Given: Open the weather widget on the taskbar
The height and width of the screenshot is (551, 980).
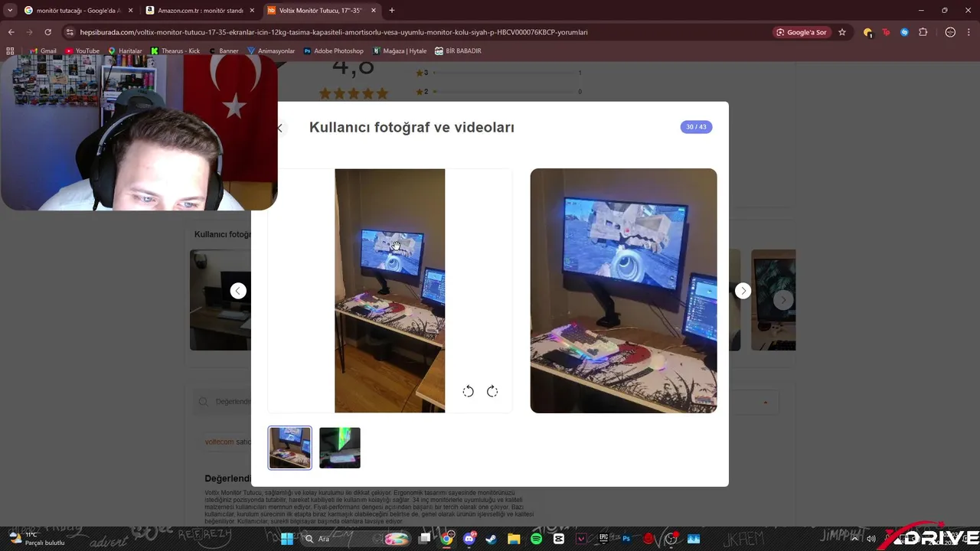Looking at the screenshot, I should tap(36, 539).
